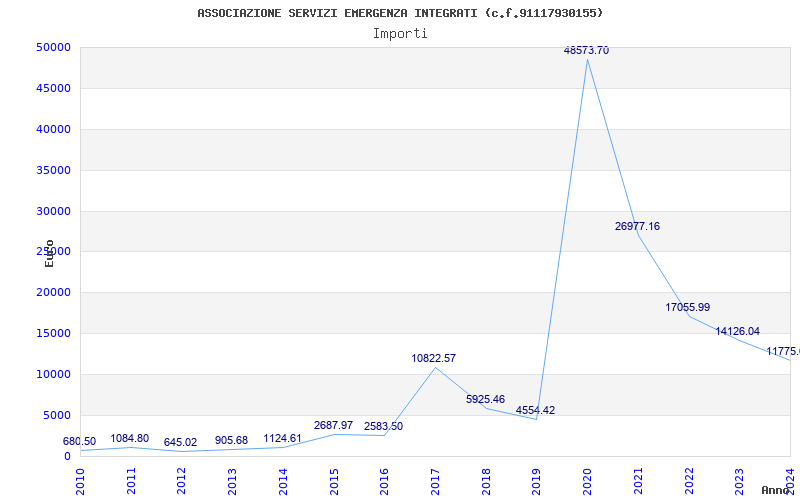Click the x-axis year 2010
The width and height of the screenshot is (800, 500).
(80, 482)
